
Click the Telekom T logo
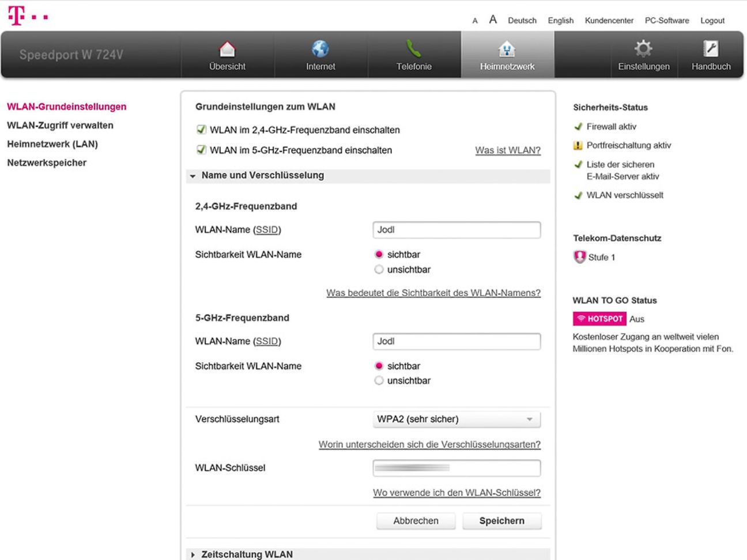coord(28,16)
